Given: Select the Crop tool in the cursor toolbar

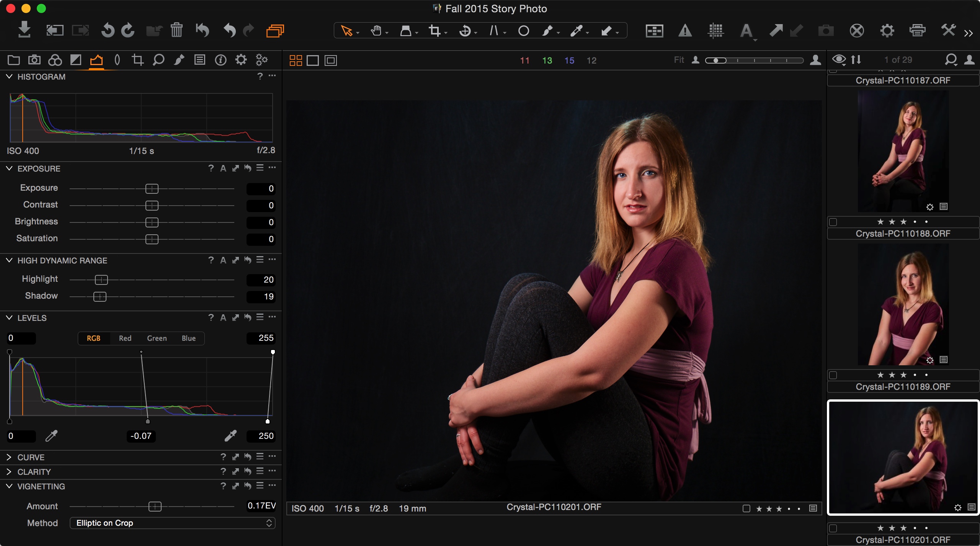Looking at the screenshot, I should tap(435, 31).
